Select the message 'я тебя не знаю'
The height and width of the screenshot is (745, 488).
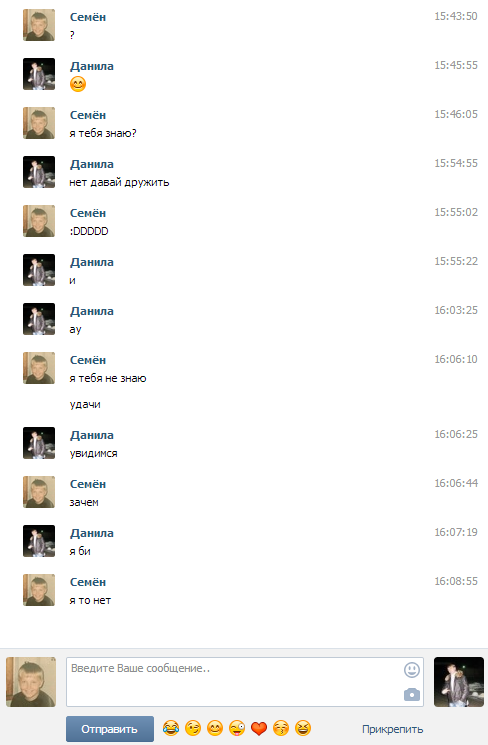point(108,379)
